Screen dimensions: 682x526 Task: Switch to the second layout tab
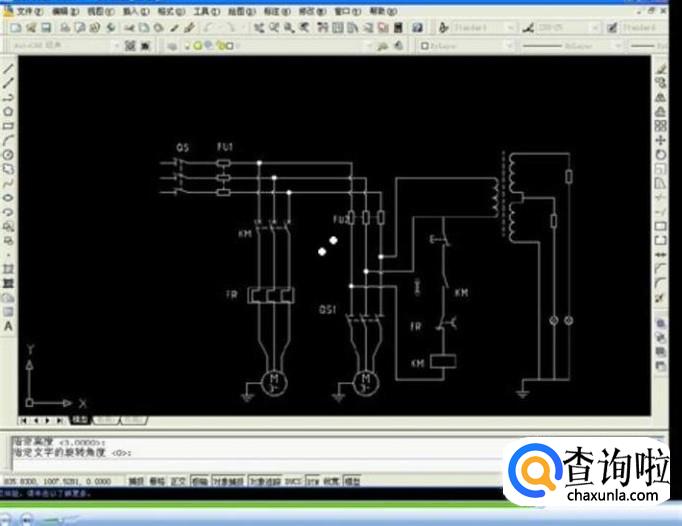pos(134,420)
